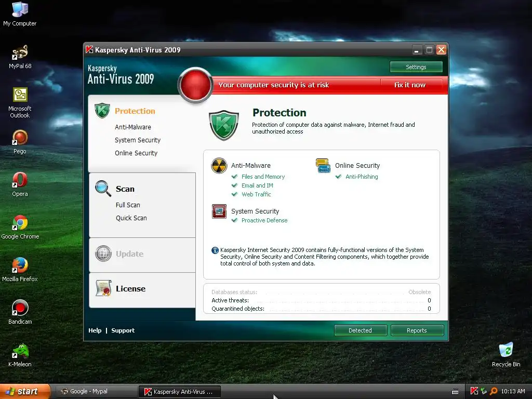Toggle Web Traffic protection checkmark
Viewport: 532px width, 399px height.
(x=234, y=194)
